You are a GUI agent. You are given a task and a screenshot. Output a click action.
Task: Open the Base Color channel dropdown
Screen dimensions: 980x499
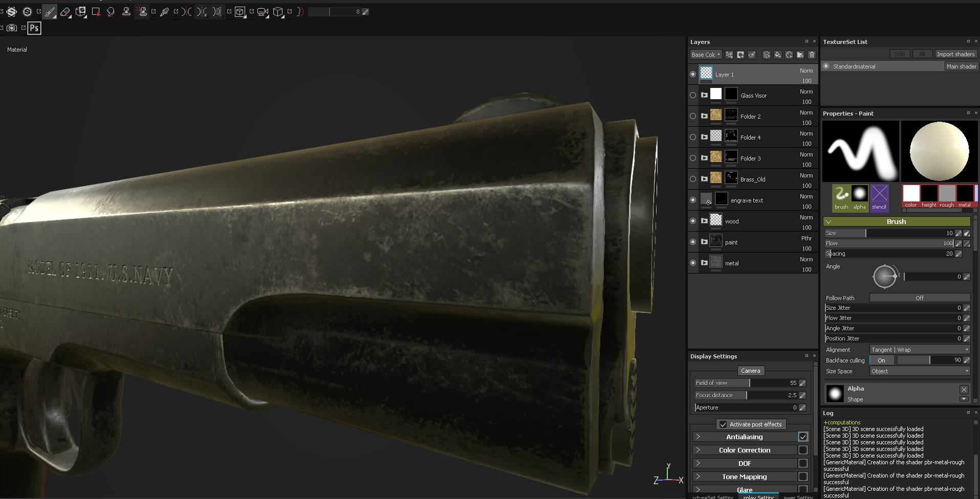point(705,54)
